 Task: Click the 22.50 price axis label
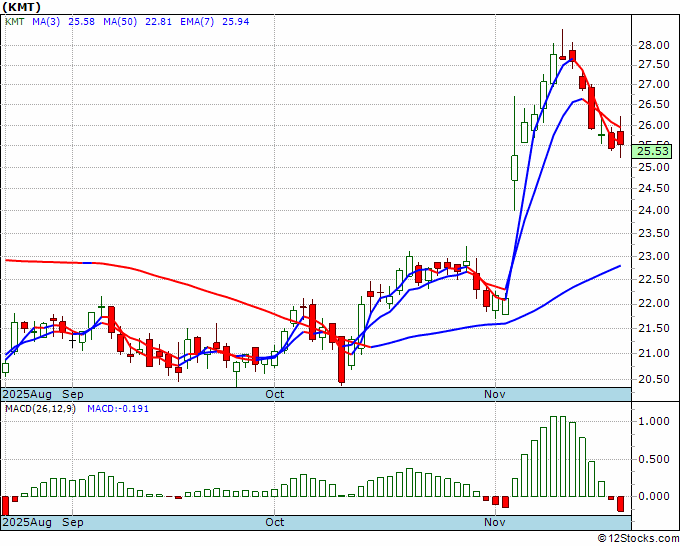pyautogui.click(x=654, y=279)
